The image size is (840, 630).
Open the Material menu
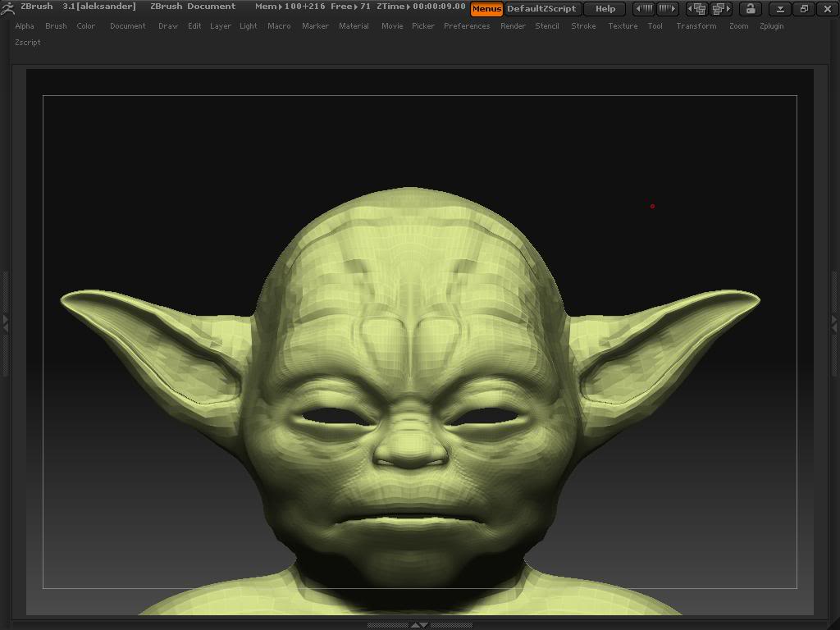pos(354,25)
